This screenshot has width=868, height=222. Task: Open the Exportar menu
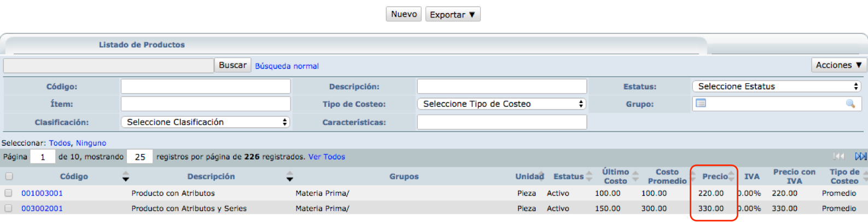[x=453, y=14]
